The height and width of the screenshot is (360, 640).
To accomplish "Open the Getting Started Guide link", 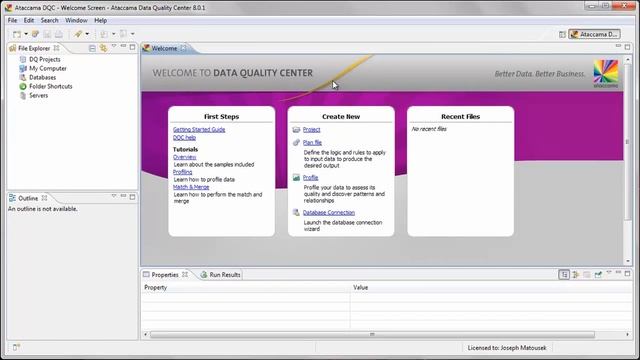I will click(x=199, y=129).
